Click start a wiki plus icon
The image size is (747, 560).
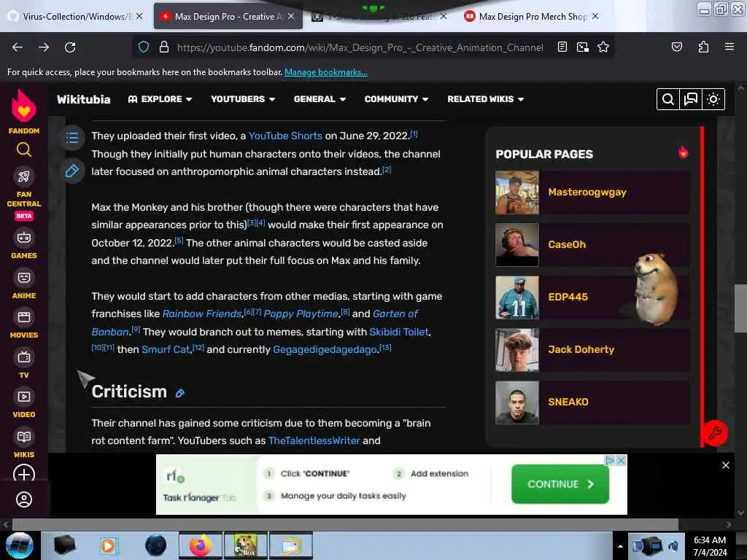click(24, 474)
